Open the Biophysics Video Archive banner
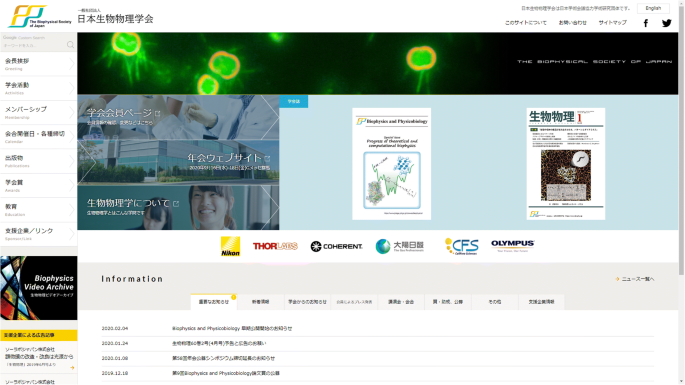Image resolution: width=685 pixels, height=385 pixels. click(x=38, y=288)
